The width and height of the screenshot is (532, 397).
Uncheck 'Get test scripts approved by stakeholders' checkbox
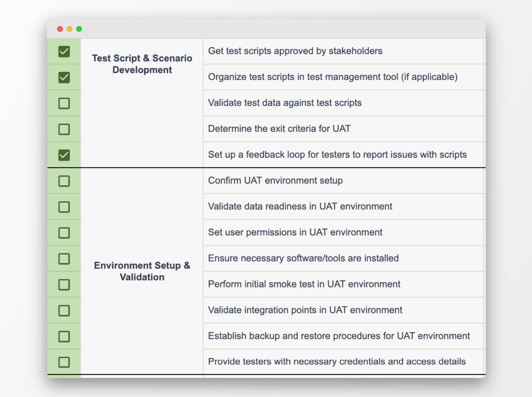64,51
